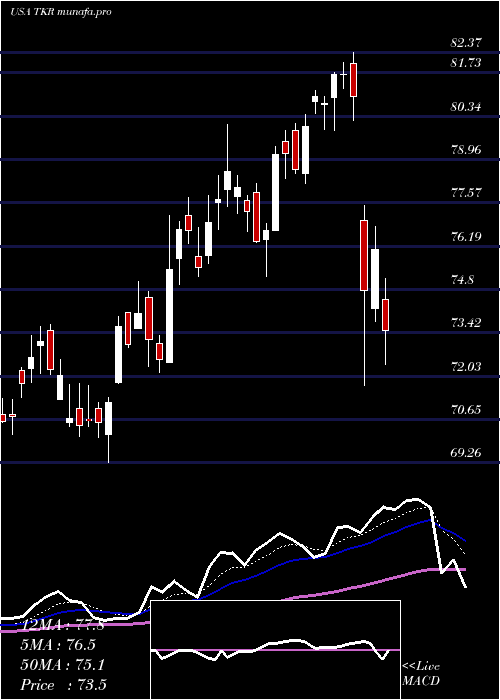Viewport: 500px width, 700px height.
Task: Click the Price : 73.5 text
Action: (x=63, y=685)
